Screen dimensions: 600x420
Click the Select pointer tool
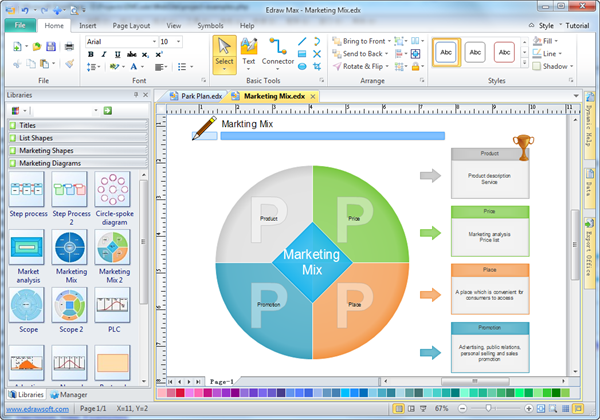[x=224, y=52]
